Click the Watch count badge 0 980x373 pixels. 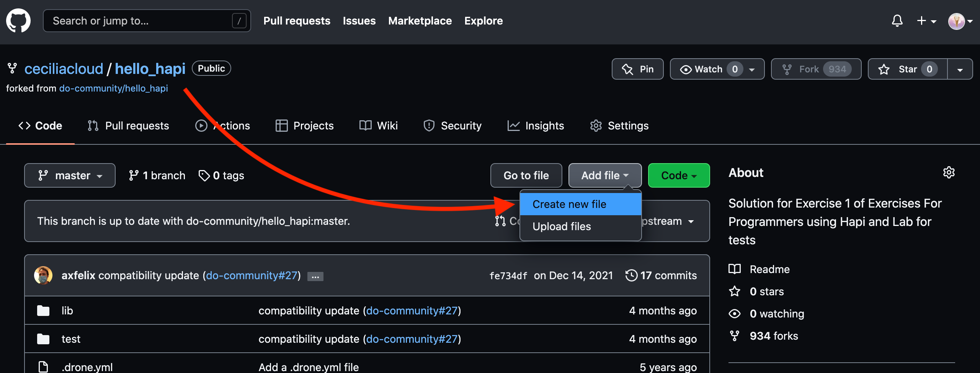[735, 69]
